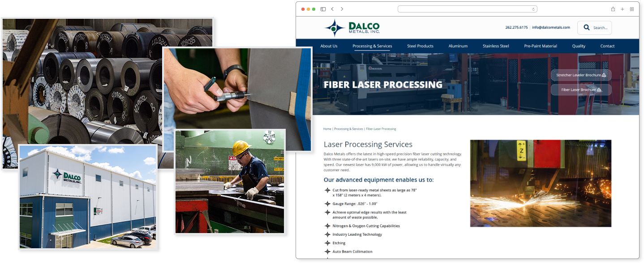Click the tab overview grid icon
The width and height of the screenshot is (644, 263).
(632, 8)
